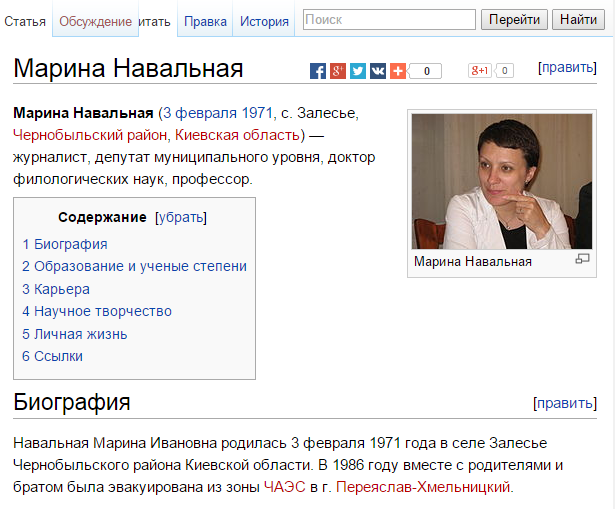The width and height of the screenshot is (615, 509).
Task: Click the Марина Навальная page heading
Action: 128,68
